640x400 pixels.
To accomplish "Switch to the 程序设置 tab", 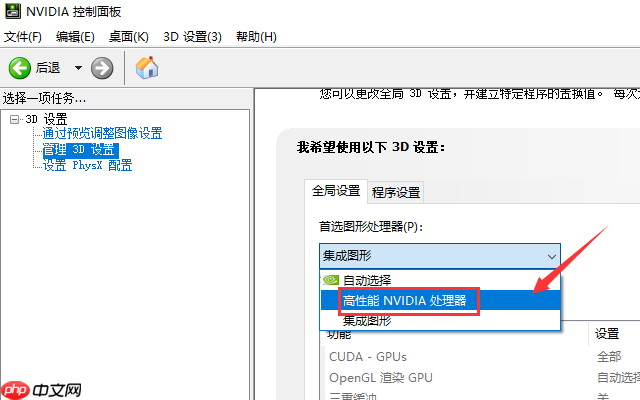I will (x=396, y=192).
